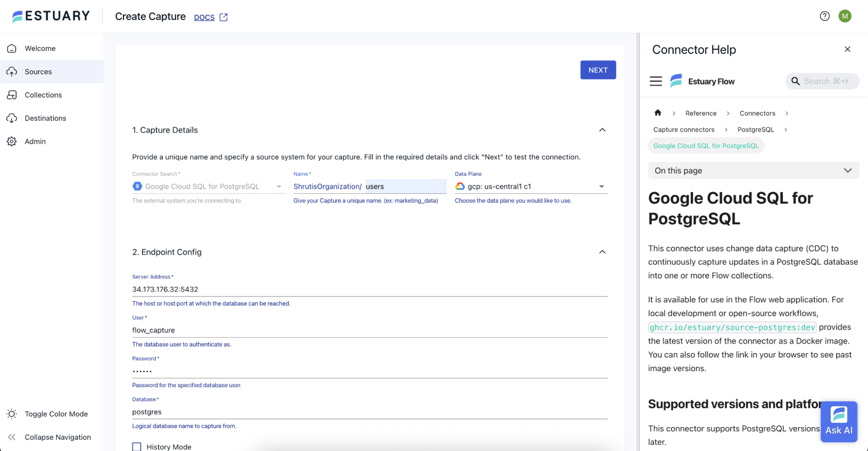Click the Google Cloud SQL for PostgreSQL heading
Image resolution: width=868 pixels, height=451 pixels.
click(731, 208)
